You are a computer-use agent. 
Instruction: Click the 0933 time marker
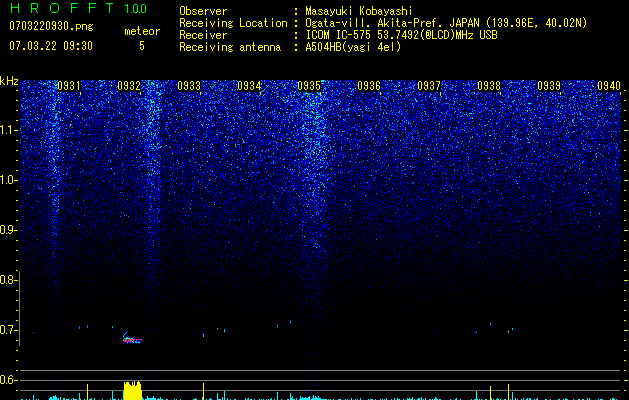click(x=189, y=86)
